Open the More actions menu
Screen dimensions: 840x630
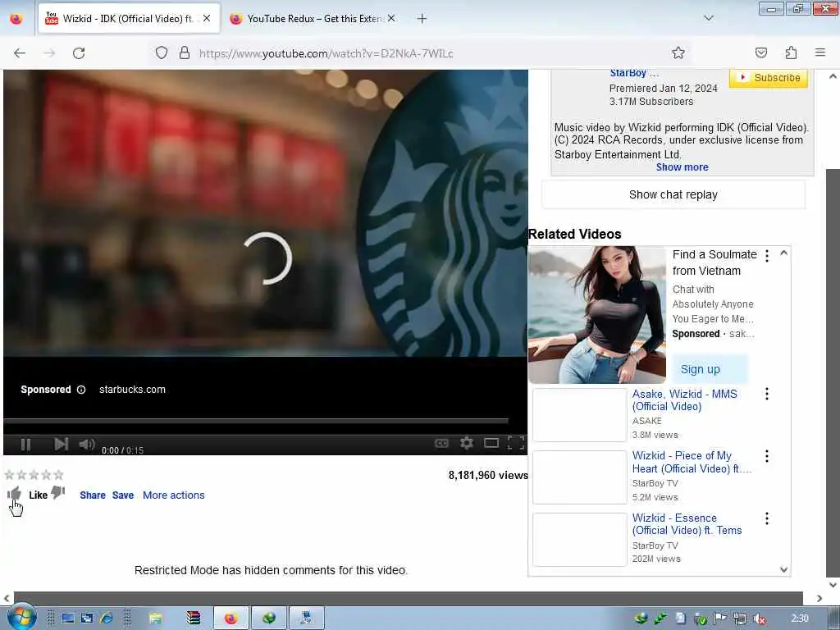point(174,495)
